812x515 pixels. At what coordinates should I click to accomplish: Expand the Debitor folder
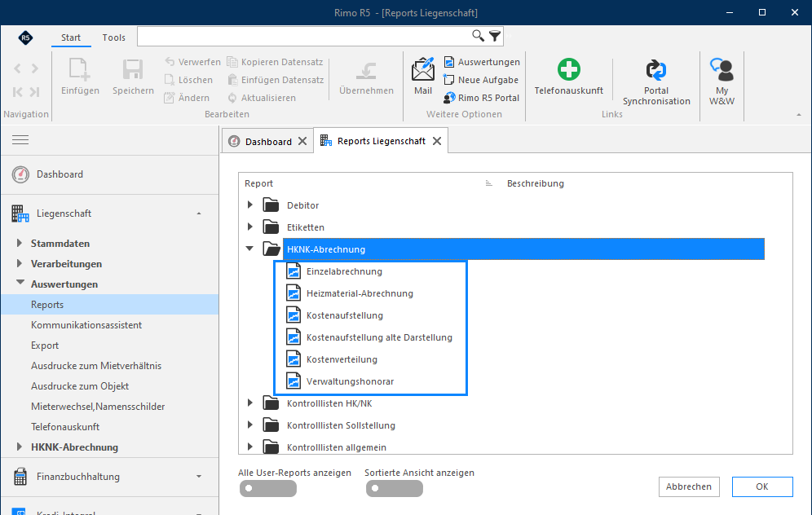coord(249,205)
